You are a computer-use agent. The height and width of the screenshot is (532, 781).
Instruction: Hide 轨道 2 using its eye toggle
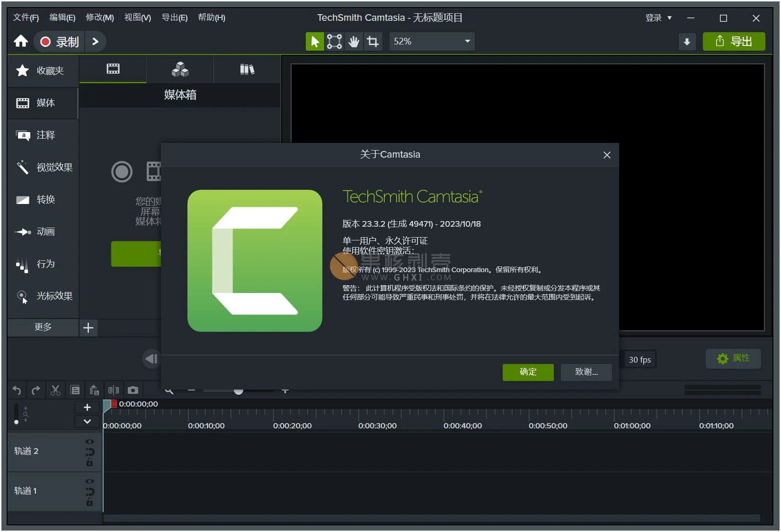(89, 442)
